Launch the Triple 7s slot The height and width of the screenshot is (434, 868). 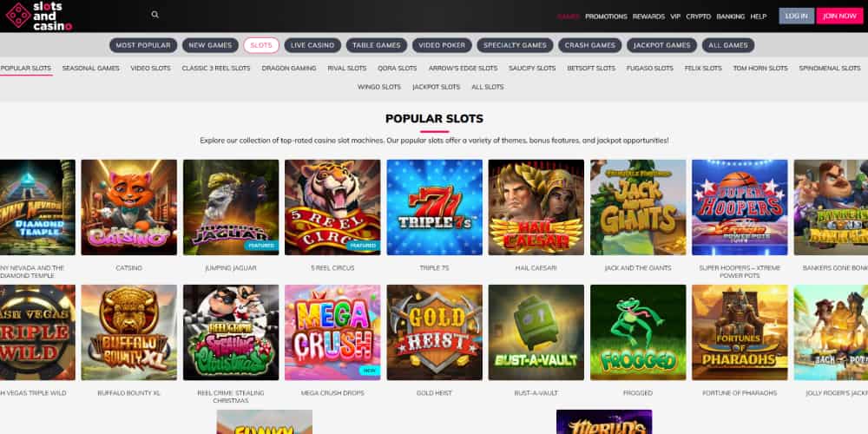(x=435, y=207)
